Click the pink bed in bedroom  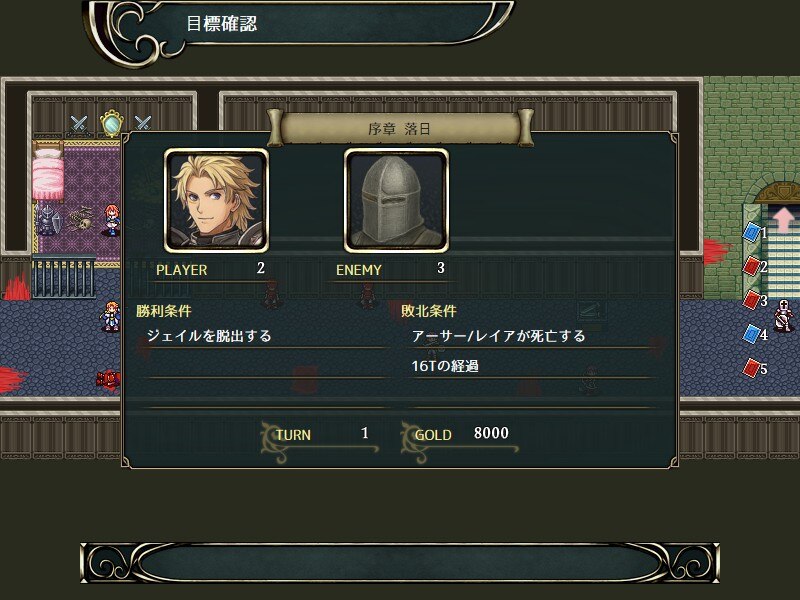pyautogui.click(x=48, y=173)
